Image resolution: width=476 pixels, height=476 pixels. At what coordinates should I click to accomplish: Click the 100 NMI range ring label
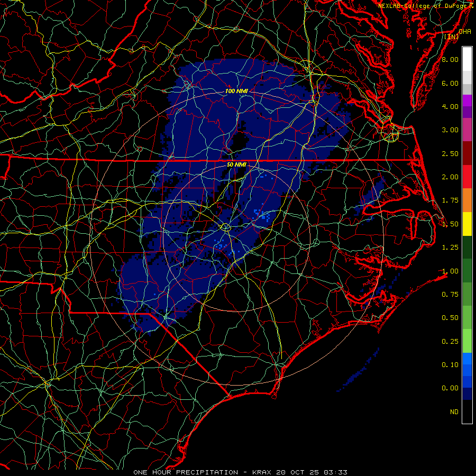click(236, 91)
